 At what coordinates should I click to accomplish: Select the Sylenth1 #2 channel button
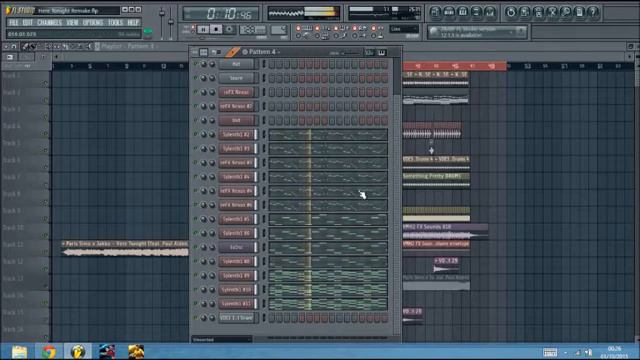pos(236,134)
